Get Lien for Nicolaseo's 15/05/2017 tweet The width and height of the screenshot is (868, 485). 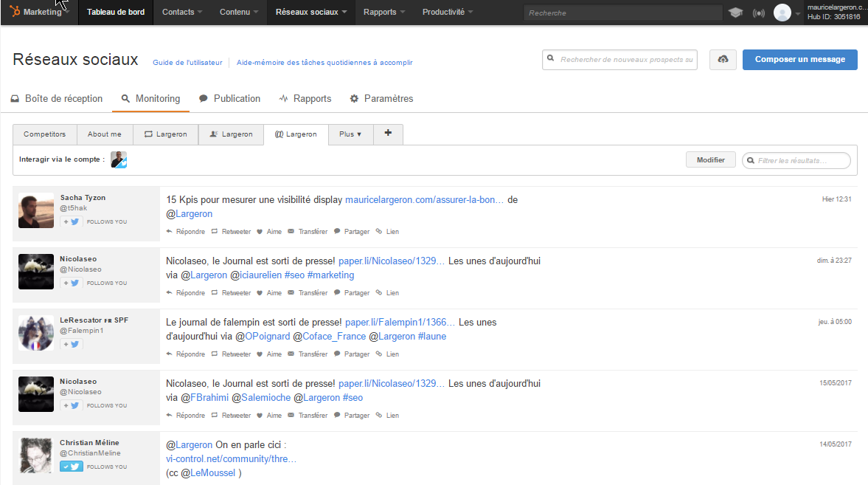pyautogui.click(x=387, y=415)
